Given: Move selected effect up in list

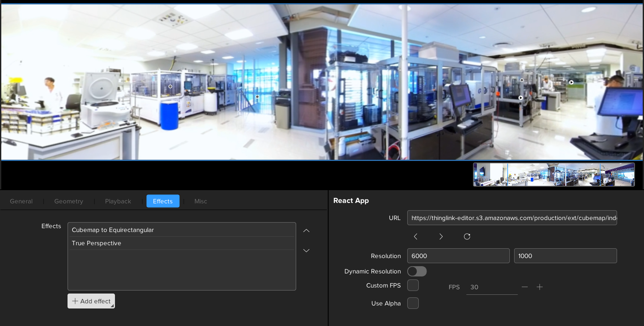Looking at the screenshot, I should coord(306,231).
